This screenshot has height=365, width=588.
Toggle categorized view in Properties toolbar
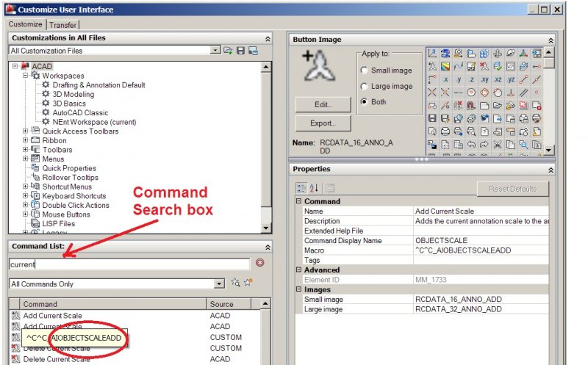coord(301,188)
